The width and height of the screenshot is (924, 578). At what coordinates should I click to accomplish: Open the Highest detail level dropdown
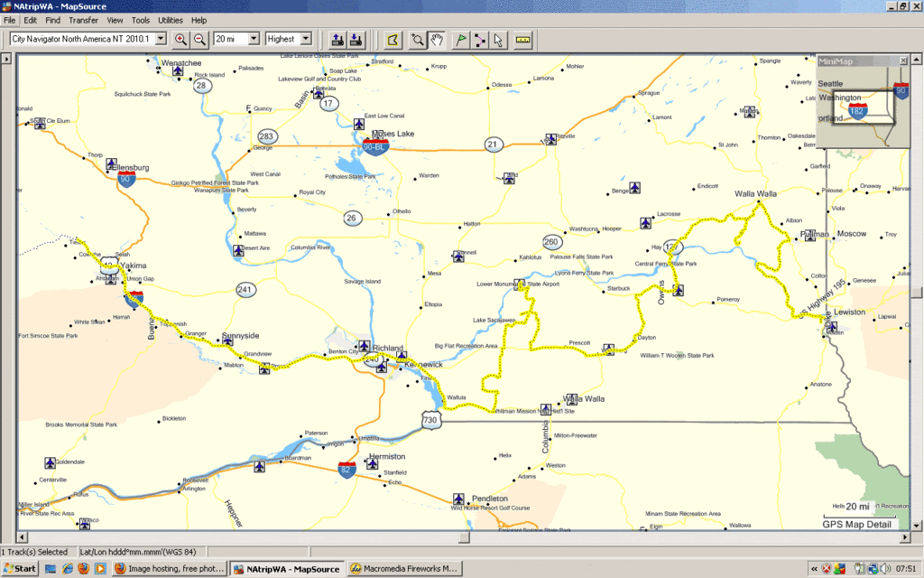[306, 39]
